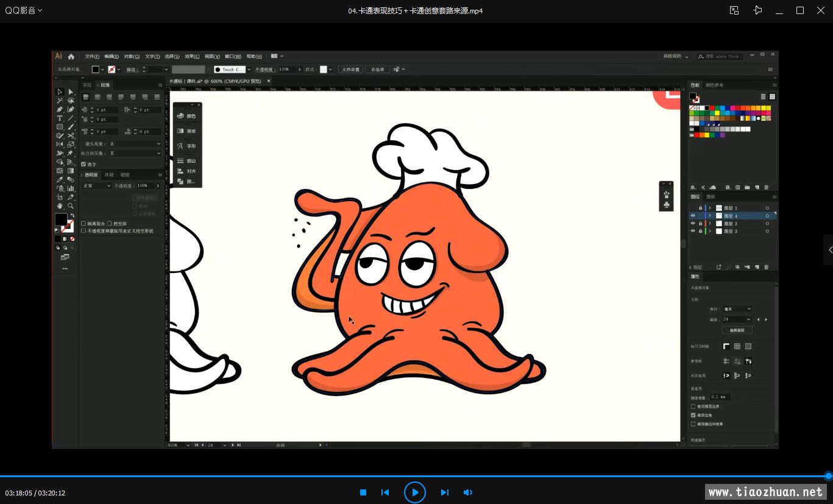Open the 画板 artboard number dropdown
The width and height of the screenshot is (833, 504).
737,319
